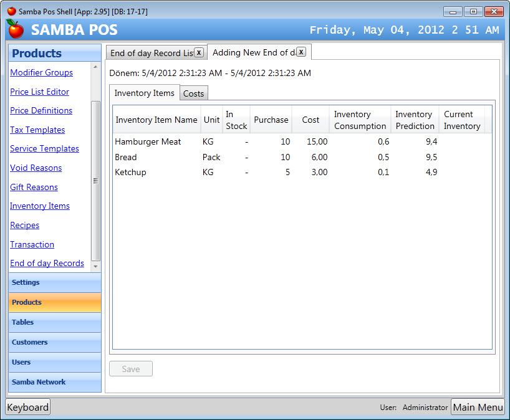
Task: Open the Settings navigation section
Action: [55, 282]
